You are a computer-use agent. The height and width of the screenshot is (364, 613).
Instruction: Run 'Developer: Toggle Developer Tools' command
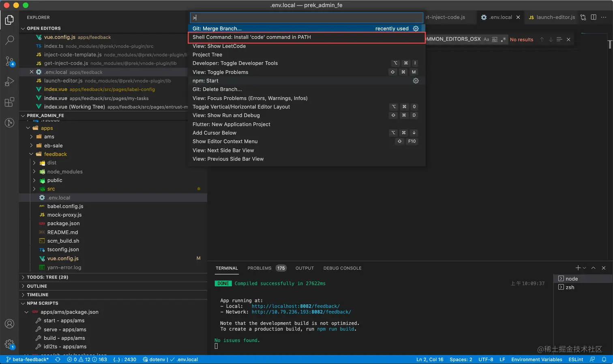[x=306, y=63]
